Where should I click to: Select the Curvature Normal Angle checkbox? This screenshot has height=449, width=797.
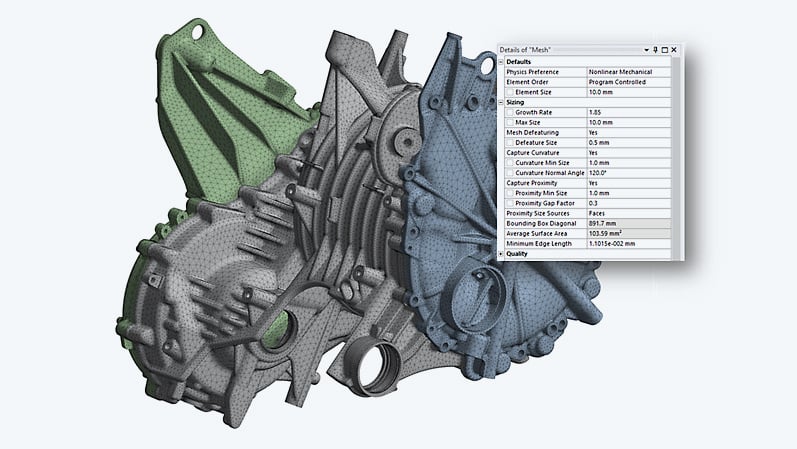(x=509, y=173)
